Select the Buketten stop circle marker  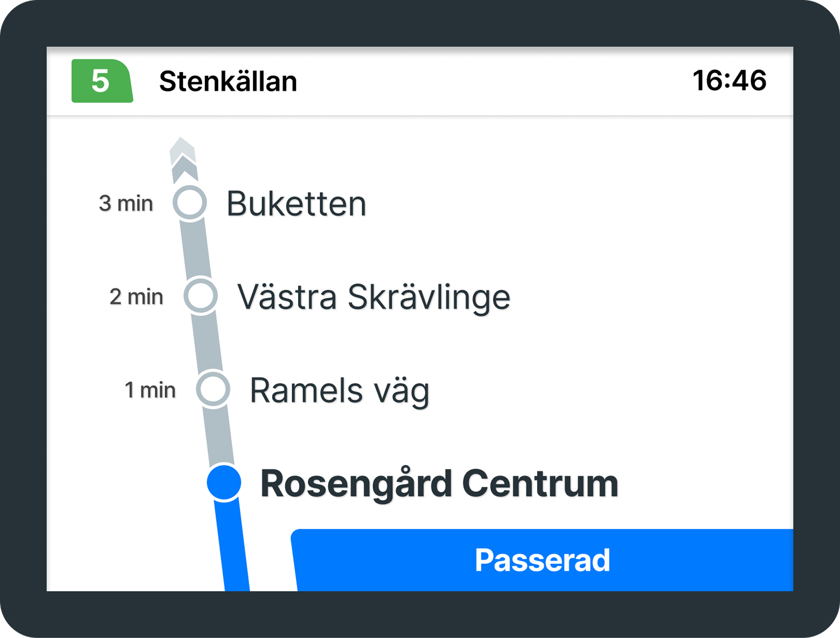click(190, 203)
